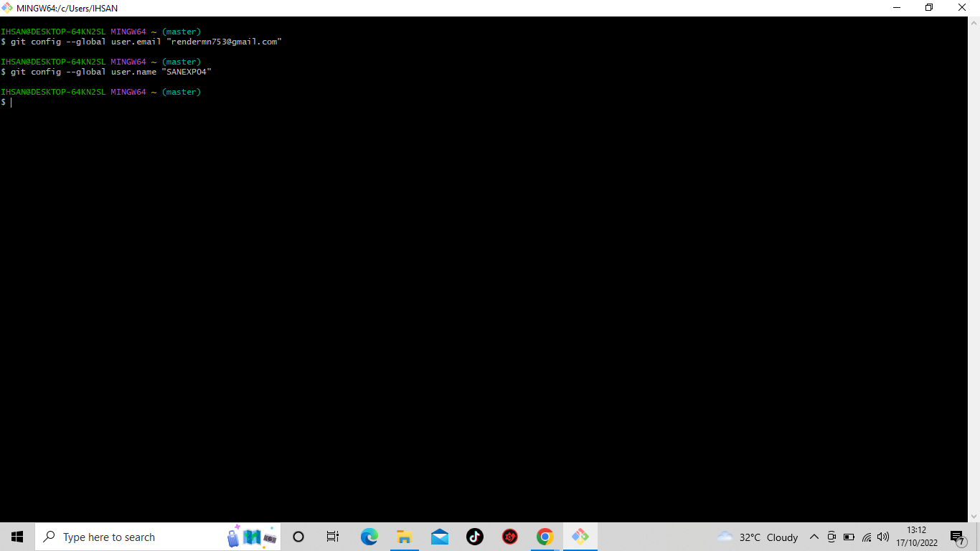
Task: Open File Explorer from the taskbar
Action: [x=404, y=537]
